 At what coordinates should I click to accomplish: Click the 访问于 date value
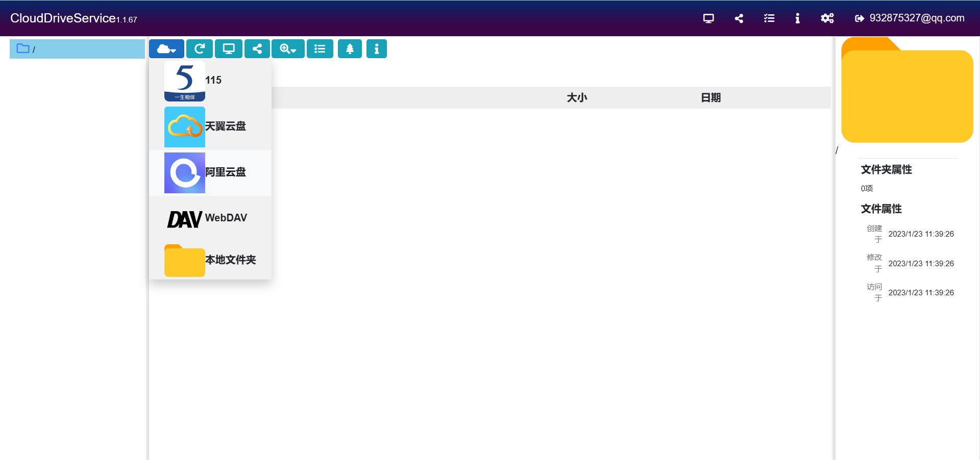click(921, 293)
